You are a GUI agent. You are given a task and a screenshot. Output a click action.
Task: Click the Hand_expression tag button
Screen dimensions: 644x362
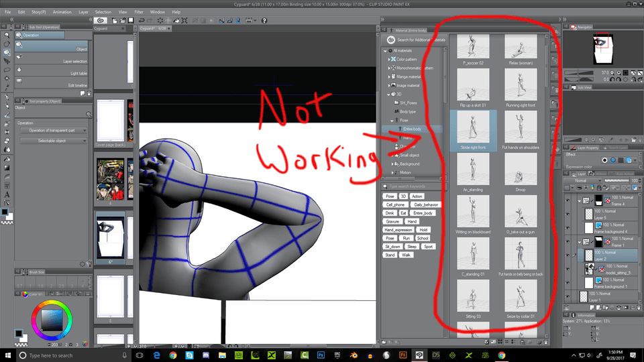[x=398, y=230]
